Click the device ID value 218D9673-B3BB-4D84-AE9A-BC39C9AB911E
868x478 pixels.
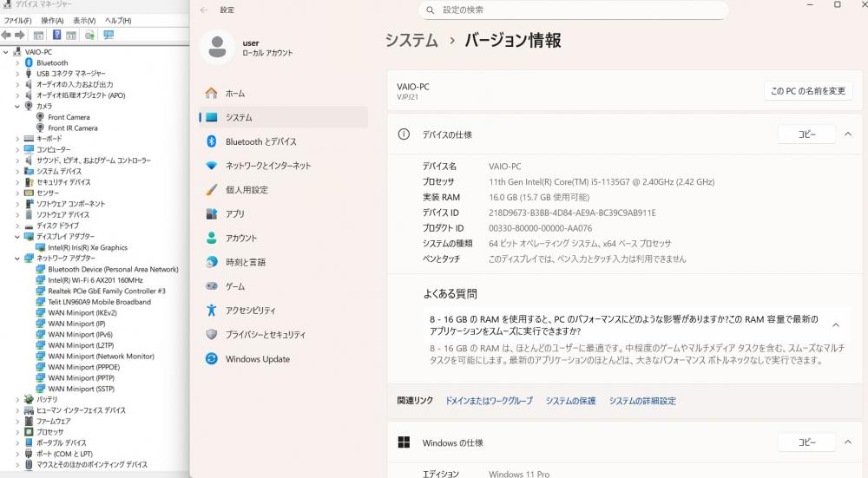572,213
